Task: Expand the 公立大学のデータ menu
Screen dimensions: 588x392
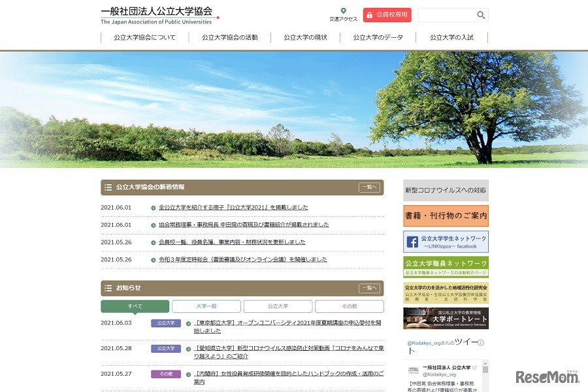Action: pyautogui.click(x=378, y=37)
